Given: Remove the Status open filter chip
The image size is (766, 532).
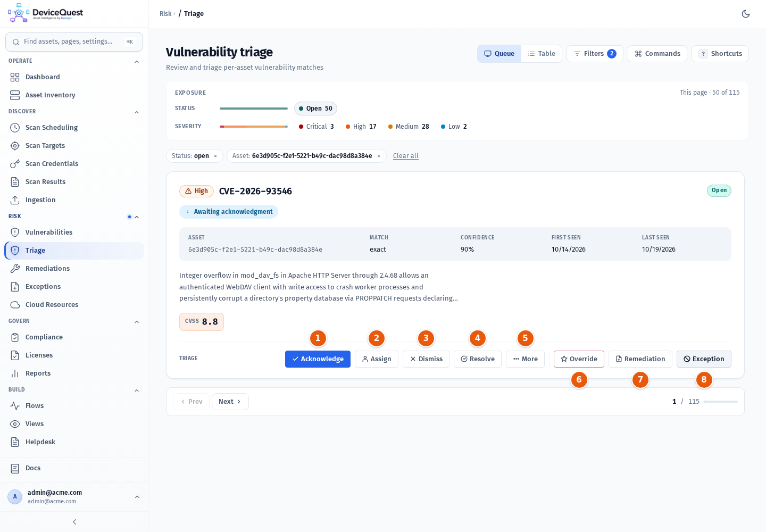Looking at the screenshot, I should pyautogui.click(x=215, y=156).
